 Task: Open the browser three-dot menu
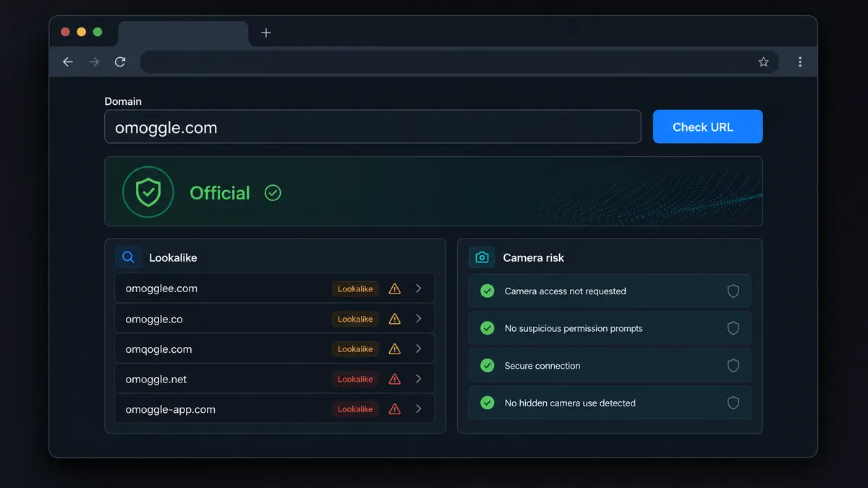click(x=800, y=62)
